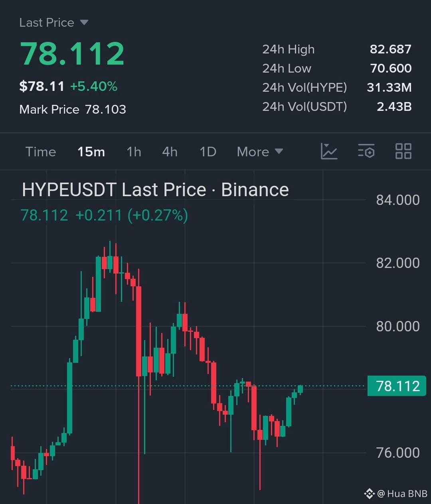Click the $78.11 dollar value
The height and width of the screenshot is (504, 431).
(x=42, y=86)
